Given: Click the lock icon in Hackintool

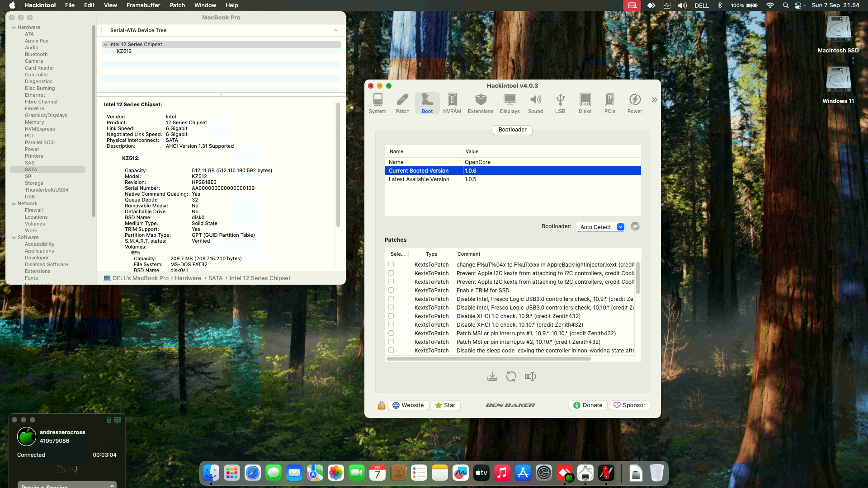Looking at the screenshot, I should pos(382,405).
